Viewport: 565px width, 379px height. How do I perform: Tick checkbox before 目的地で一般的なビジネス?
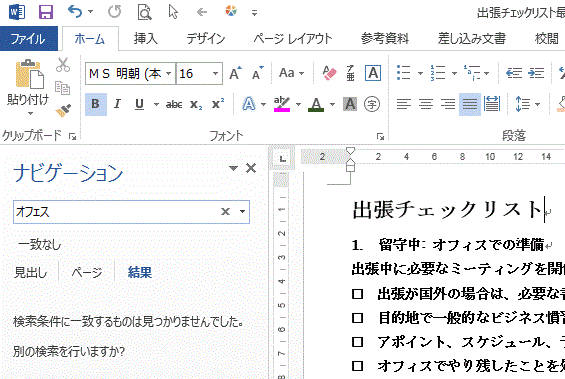point(357,318)
